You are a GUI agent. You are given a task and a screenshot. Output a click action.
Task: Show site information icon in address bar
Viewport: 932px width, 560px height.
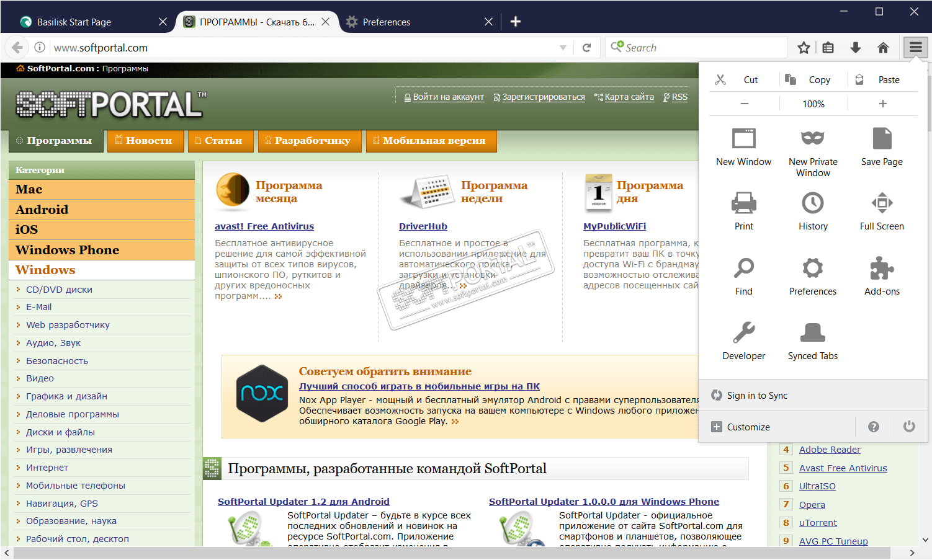40,48
